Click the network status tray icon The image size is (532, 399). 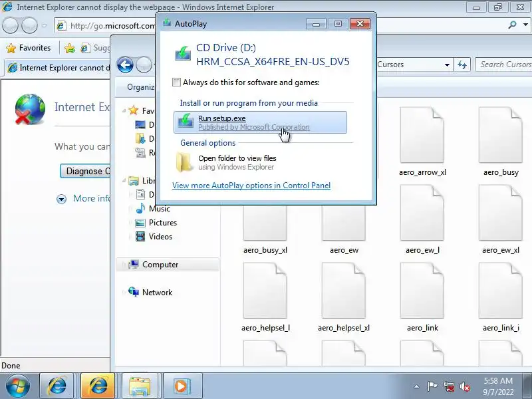(x=448, y=386)
